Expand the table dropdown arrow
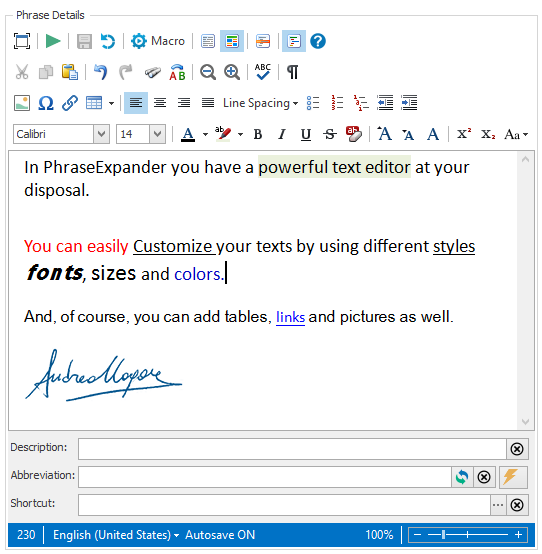 (111, 104)
